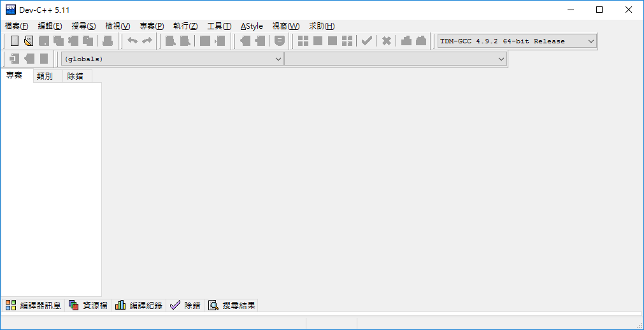Open the 專案(P) menu

pyautogui.click(x=152, y=26)
